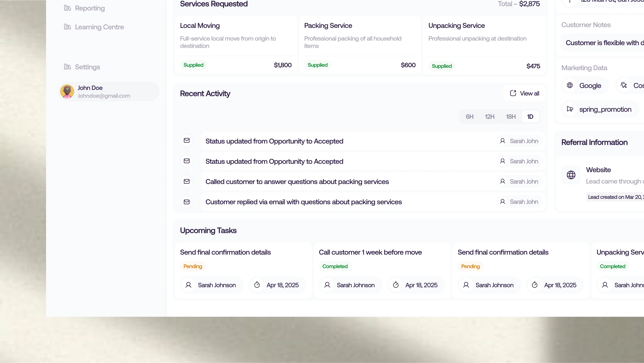
Task: Click the Recent Activity heading
Action: (205, 94)
